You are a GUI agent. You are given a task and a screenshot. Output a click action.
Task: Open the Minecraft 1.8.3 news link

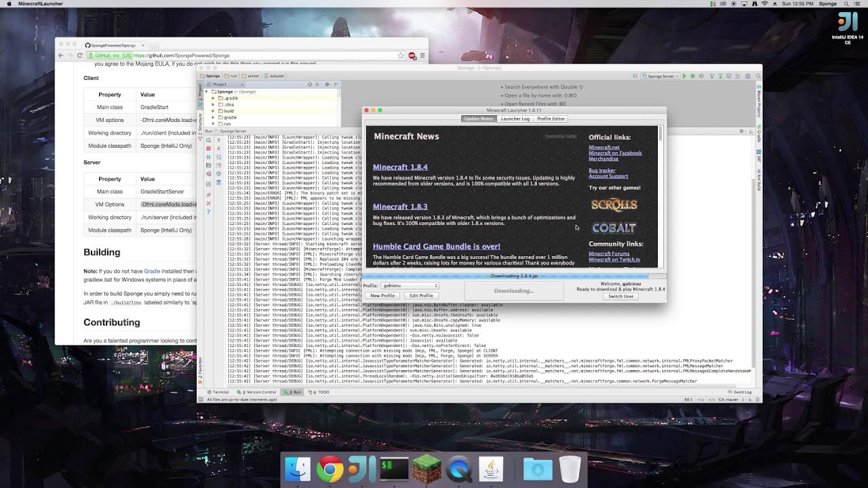click(400, 207)
